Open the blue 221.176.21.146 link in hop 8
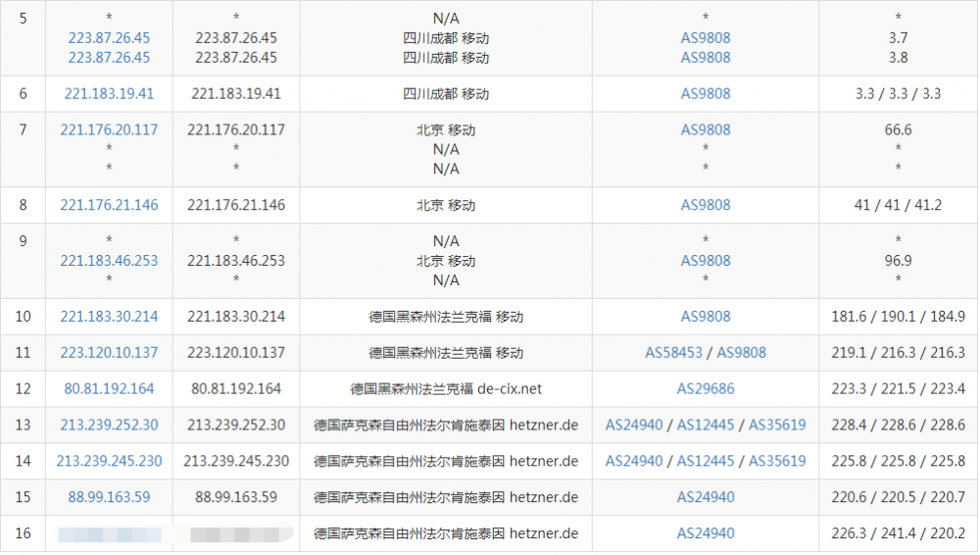The width and height of the screenshot is (980, 555). (109, 206)
